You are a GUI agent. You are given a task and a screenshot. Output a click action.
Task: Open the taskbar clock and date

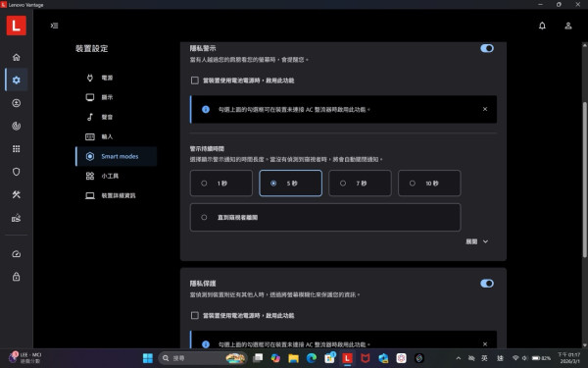click(x=568, y=358)
